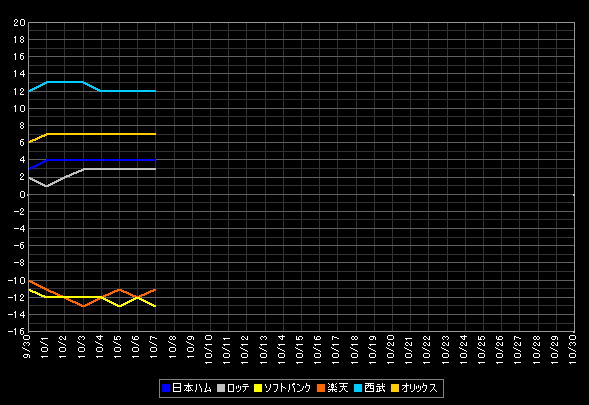This screenshot has height=405, width=589.
Task: Select the ソフトバンク legend label
Action: tap(288, 388)
